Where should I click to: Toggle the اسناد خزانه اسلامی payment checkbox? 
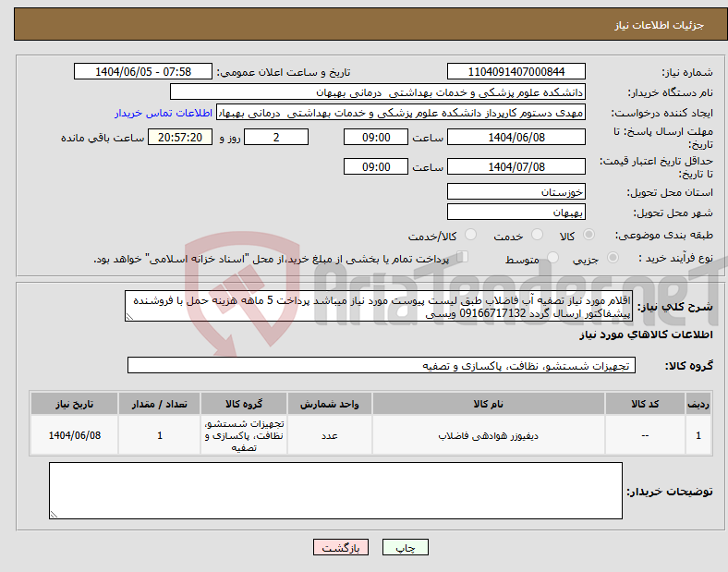tap(463, 257)
